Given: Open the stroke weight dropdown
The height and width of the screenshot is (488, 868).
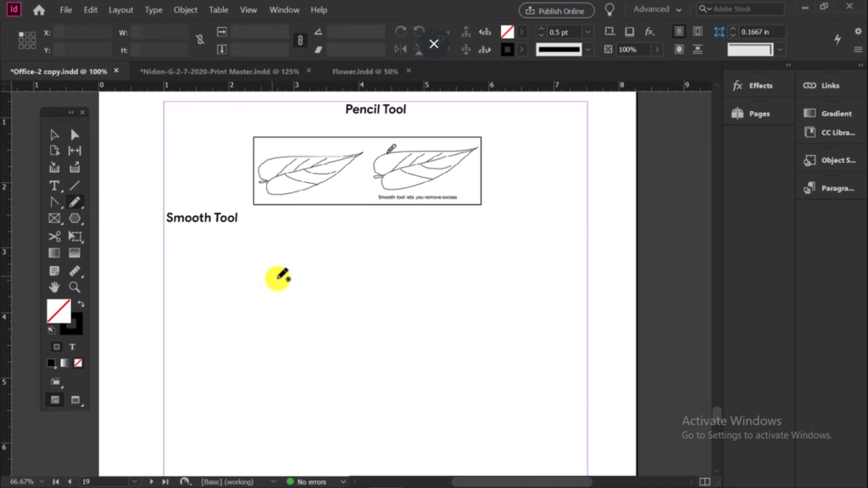Looking at the screenshot, I should click(588, 32).
